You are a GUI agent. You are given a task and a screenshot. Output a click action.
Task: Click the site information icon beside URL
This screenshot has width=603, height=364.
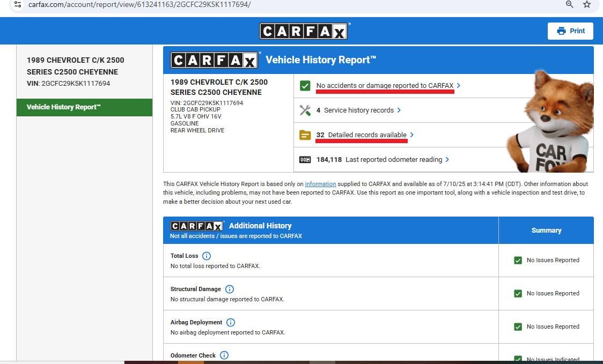coord(18,4)
